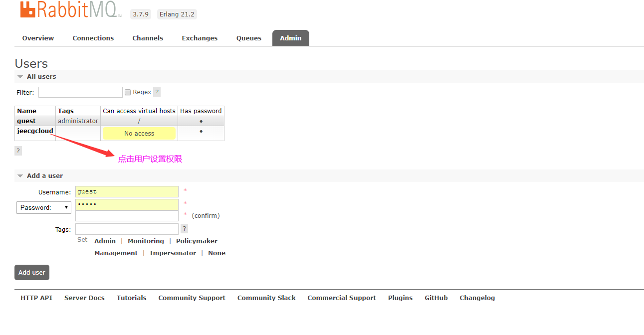
Task: Set the None tag
Action: click(x=216, y=253)
